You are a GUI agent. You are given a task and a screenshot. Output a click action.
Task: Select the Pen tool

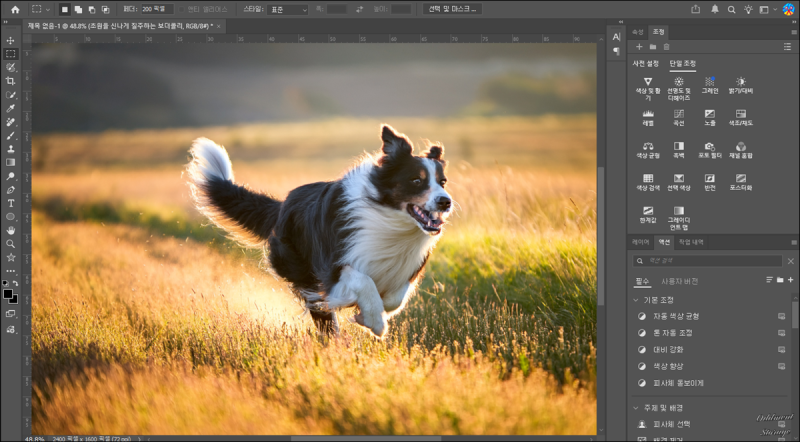10,190
